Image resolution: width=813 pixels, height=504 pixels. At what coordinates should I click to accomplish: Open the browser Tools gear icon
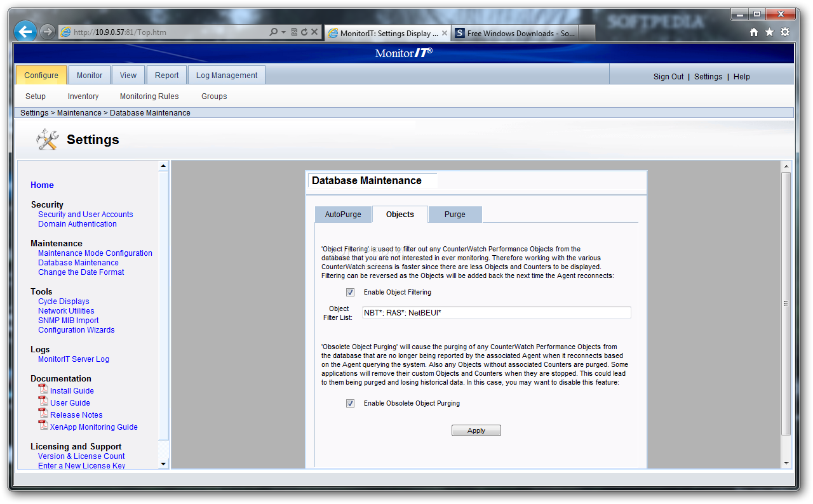(x=786, y=32)
